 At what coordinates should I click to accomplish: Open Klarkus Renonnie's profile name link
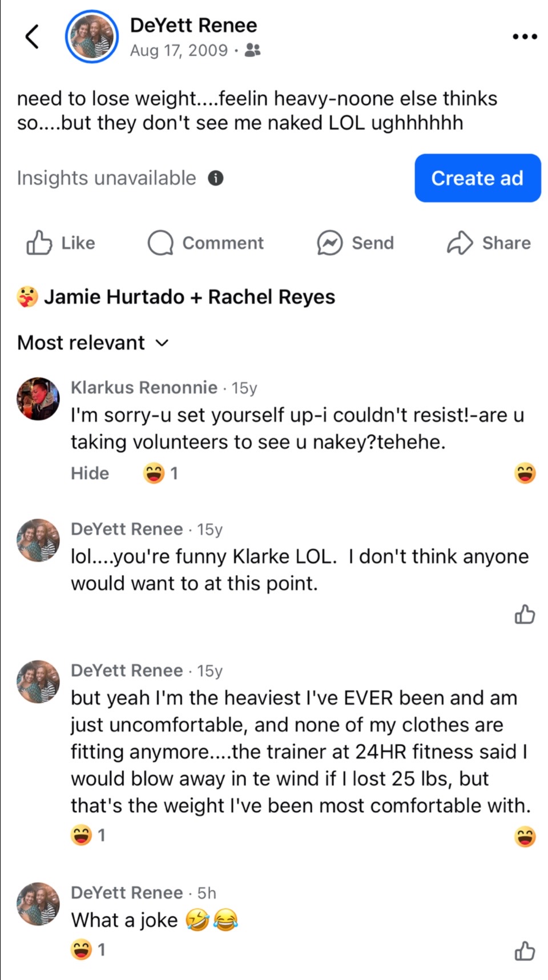click(144, 388)
